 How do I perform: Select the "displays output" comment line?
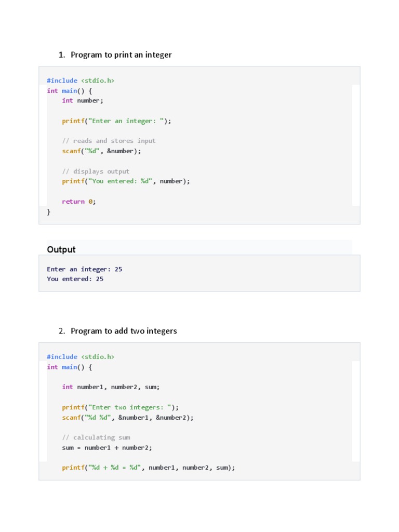(96, 171)
